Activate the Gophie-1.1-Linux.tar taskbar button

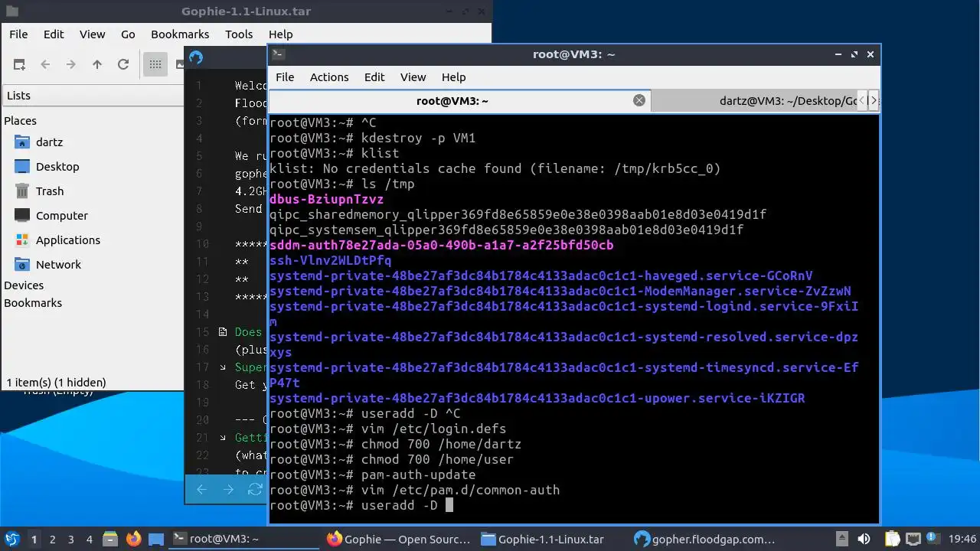[553, 539]
